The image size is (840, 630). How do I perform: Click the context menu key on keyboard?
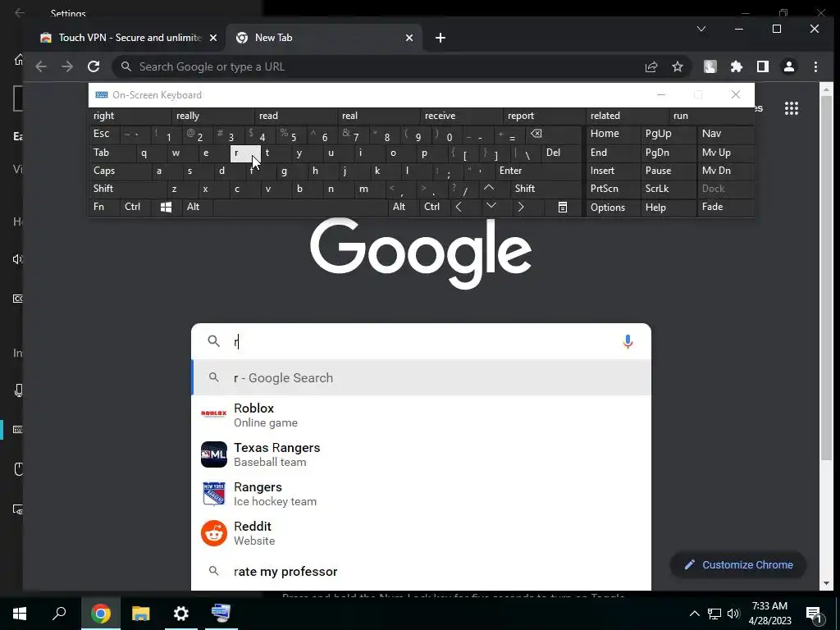(563, 207)
